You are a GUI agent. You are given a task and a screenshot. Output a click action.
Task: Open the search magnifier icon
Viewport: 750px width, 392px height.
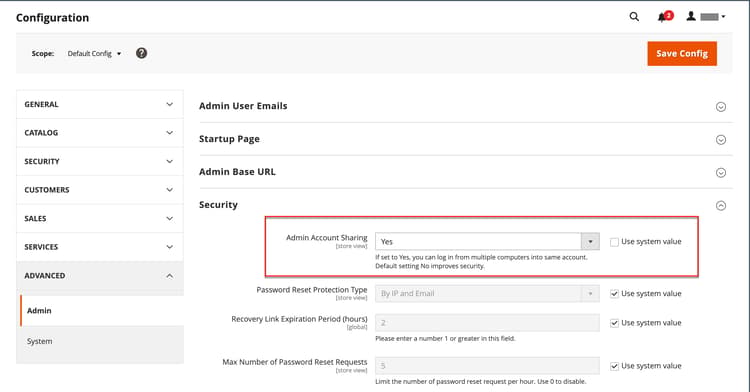pyautogui.click(x=634, y=17)
